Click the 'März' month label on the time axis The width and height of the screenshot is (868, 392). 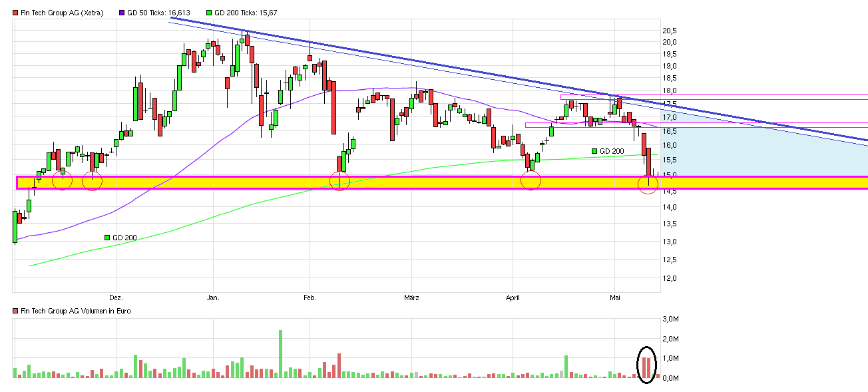pyautogui.click(x=412, y=297)
